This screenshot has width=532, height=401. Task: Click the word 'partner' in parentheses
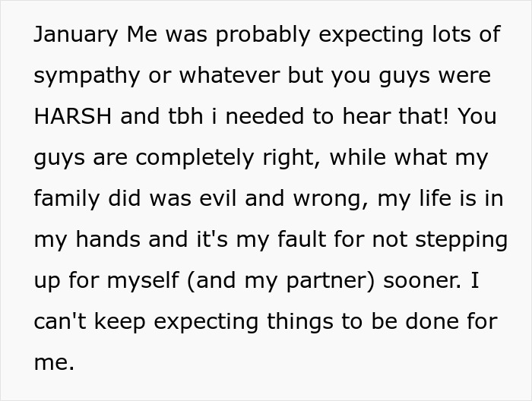pos(328,281)
